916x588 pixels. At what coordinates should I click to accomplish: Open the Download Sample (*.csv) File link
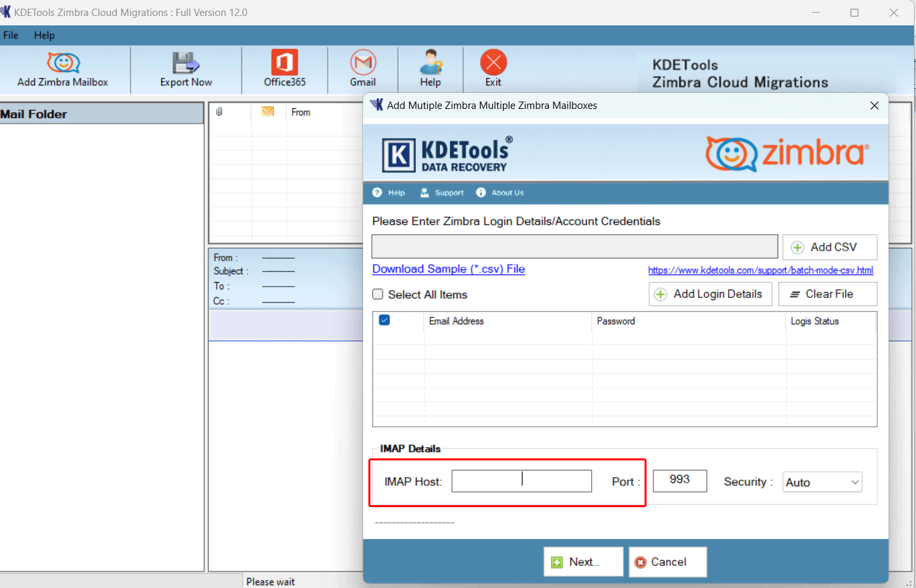coord(449,269)
